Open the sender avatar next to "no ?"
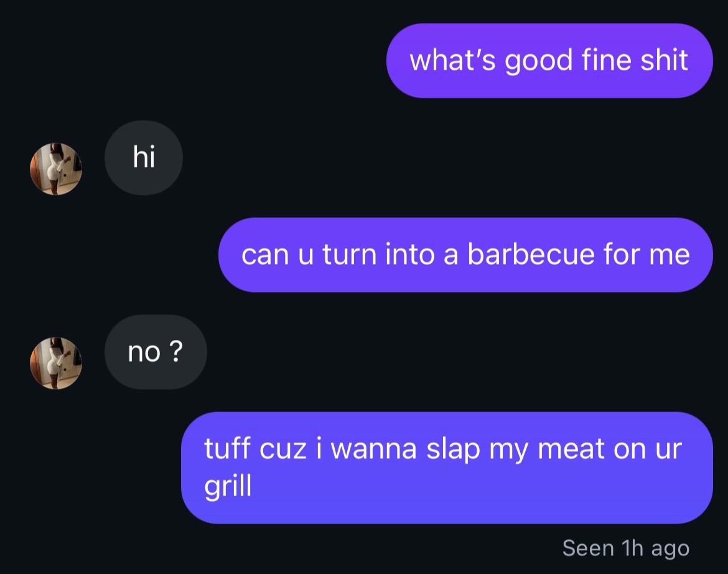This screenshot has width=728, height=574. tap(56, 363)
